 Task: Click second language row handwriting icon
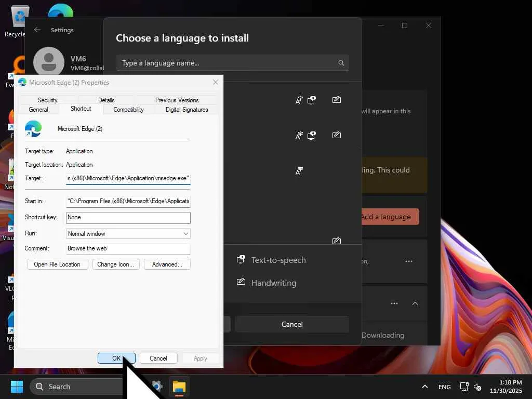pyautogui.click(x=337, y=135)
